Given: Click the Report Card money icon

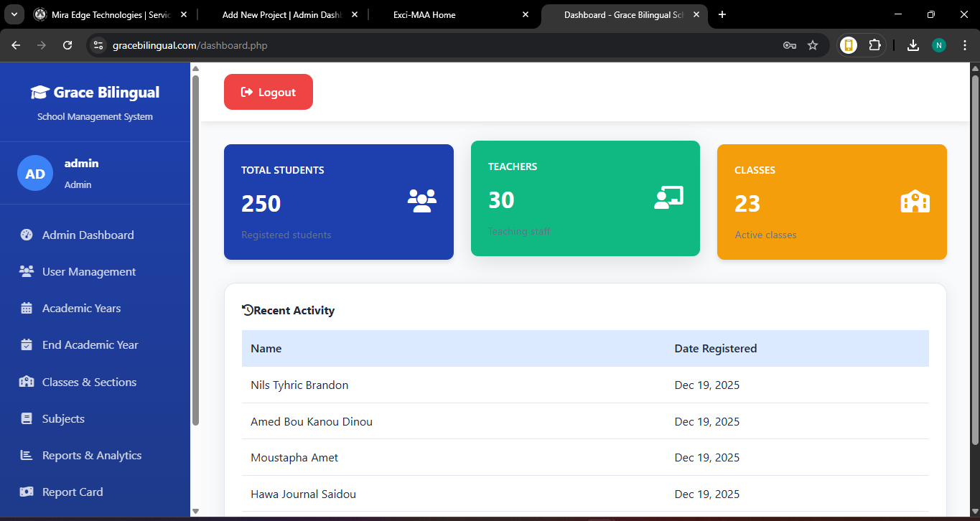Looking at the screenshot, I should click(27, 492).
